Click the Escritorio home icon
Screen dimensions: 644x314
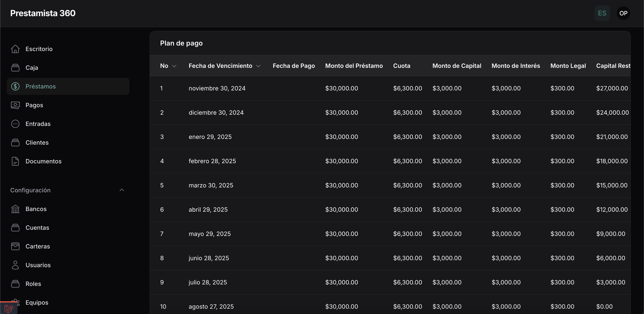(15, 49)
